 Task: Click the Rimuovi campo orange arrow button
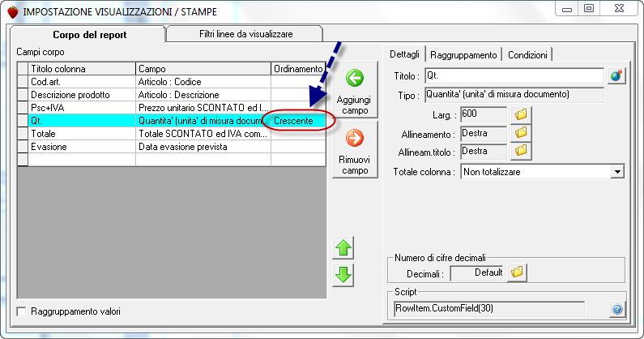tap(355, 150)
